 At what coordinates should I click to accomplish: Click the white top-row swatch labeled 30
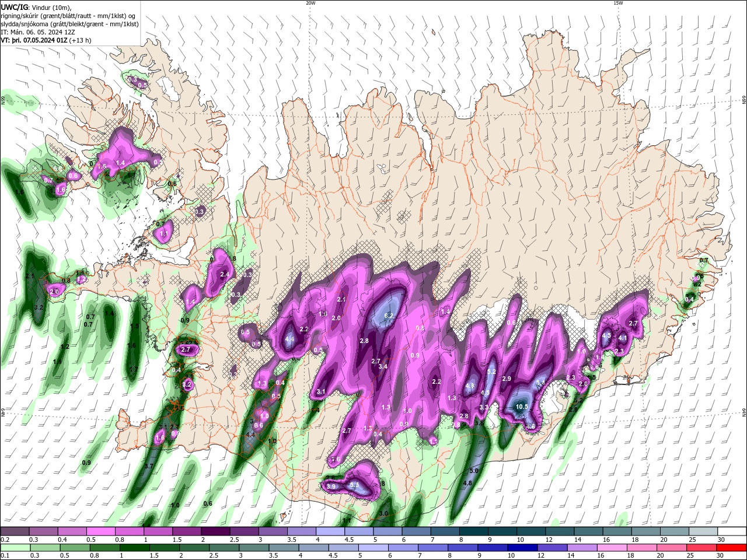(x=732, y=531)
